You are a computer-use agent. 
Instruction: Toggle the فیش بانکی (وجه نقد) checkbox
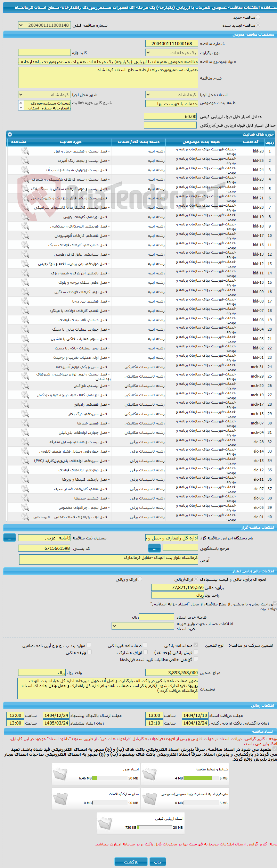196,652
